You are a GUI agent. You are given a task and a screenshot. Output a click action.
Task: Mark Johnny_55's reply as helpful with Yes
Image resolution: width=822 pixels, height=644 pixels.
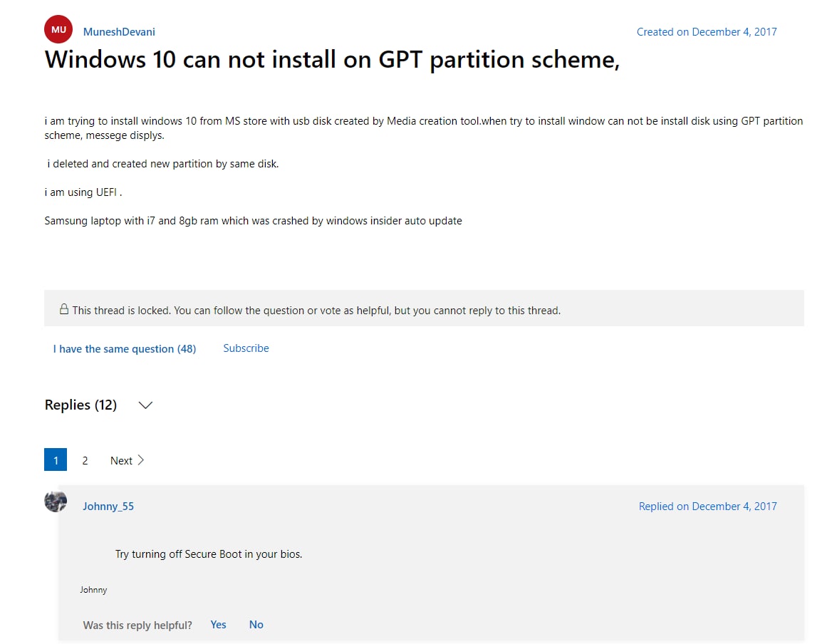coord(218,625)
